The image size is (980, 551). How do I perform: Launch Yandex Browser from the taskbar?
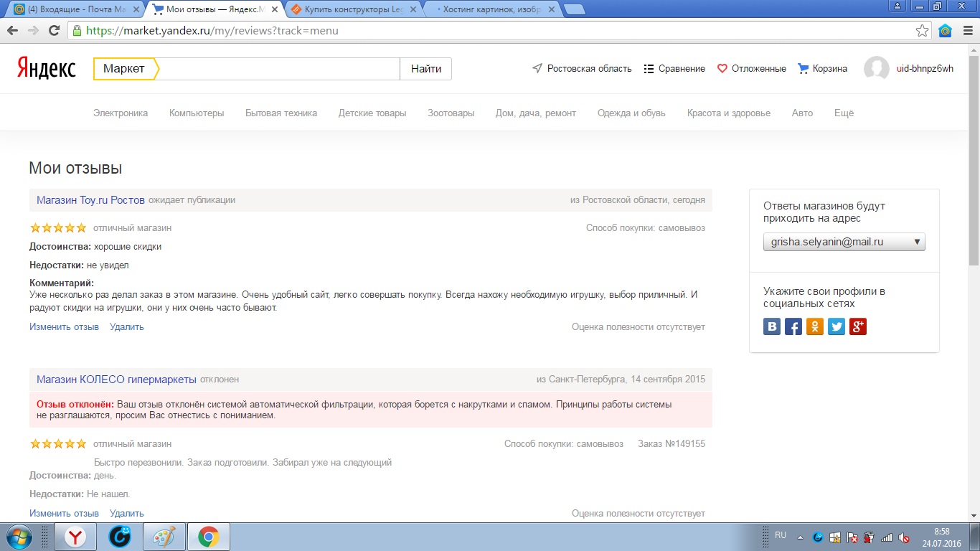75,537
